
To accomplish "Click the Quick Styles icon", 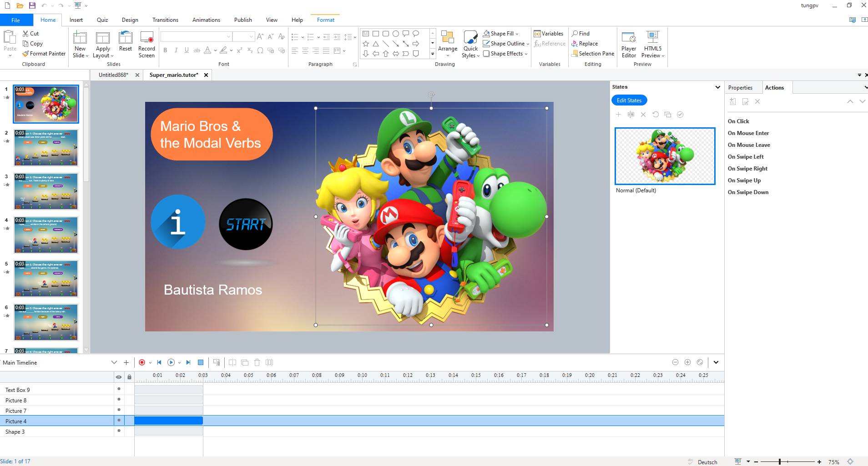I will click(x=470, y=44).
